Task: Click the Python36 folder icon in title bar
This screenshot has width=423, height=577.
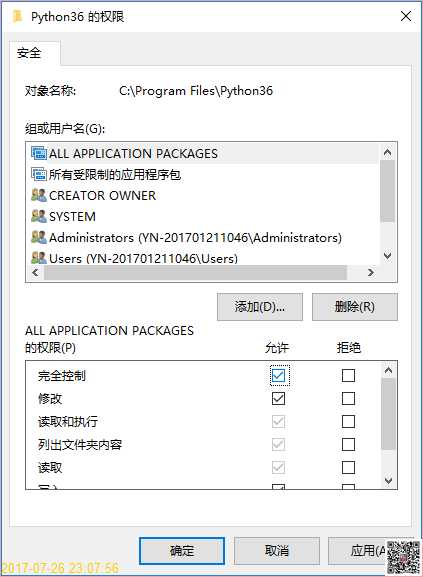Action: [17, 17]
